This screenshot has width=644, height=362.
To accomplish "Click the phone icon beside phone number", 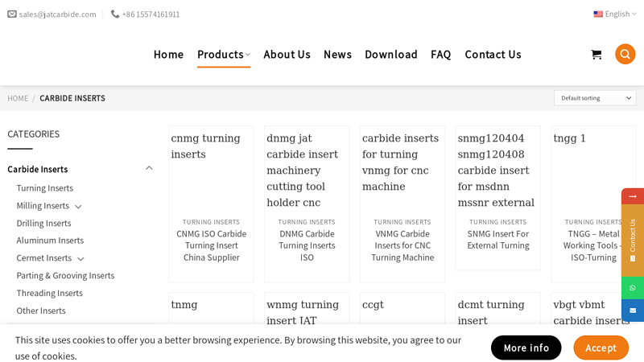I will 115,14.
